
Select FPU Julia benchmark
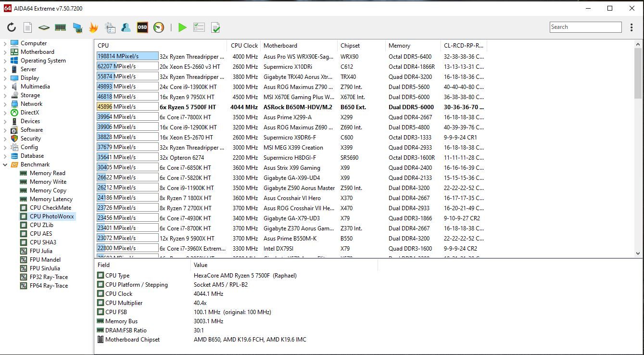(x=41, y=251)
